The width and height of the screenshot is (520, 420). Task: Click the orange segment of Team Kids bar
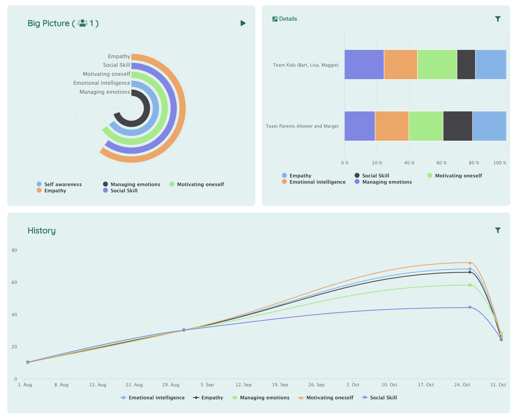click(x=400, y=64)
